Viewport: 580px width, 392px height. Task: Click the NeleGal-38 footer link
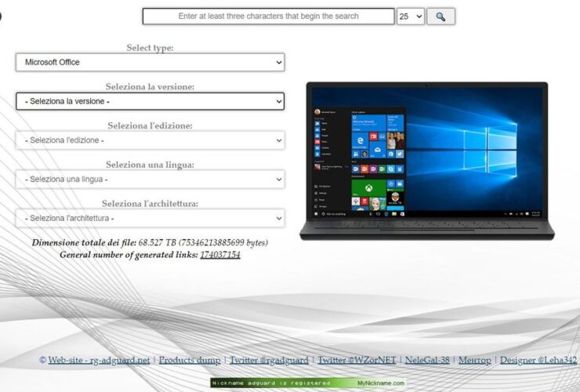click(427, 360)
